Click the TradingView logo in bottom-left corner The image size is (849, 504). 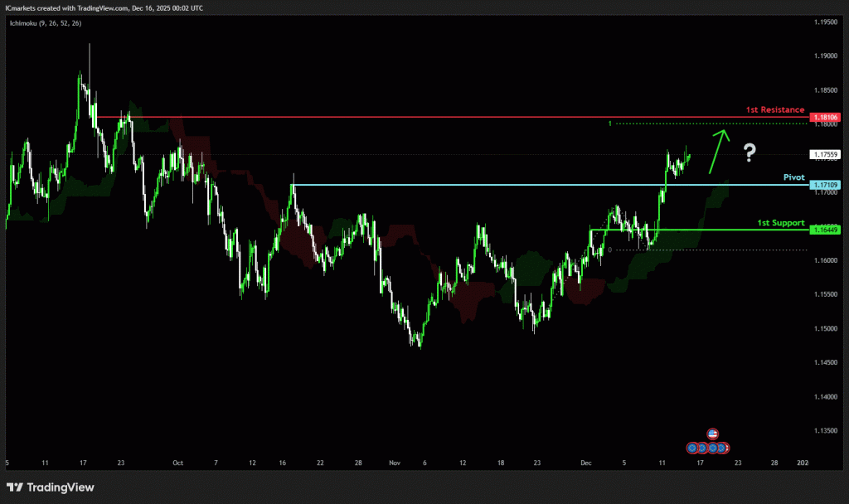[x=51, y=487]
